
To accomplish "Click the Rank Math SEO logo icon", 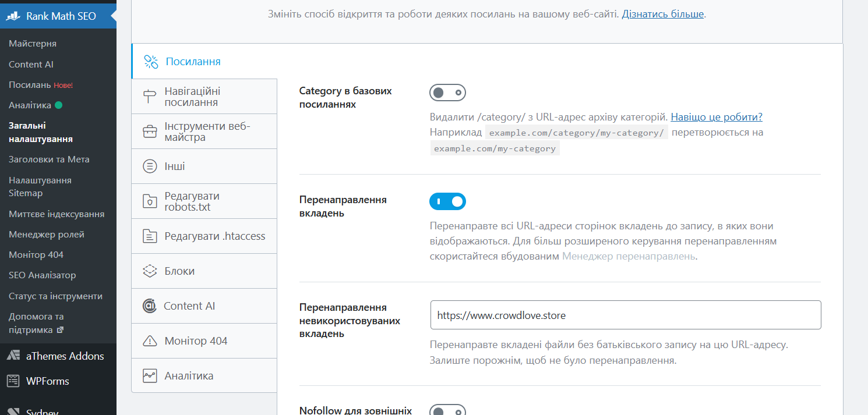I will point(13,16).
